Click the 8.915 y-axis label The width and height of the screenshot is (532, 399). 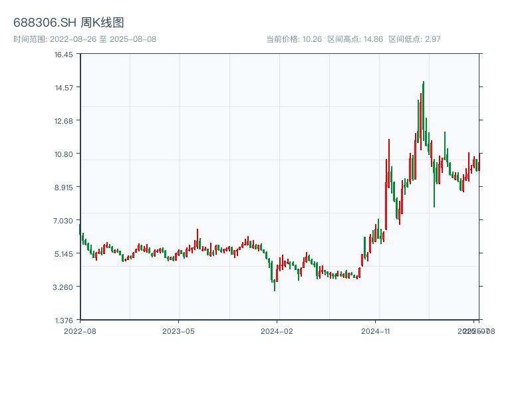[64, 188]
